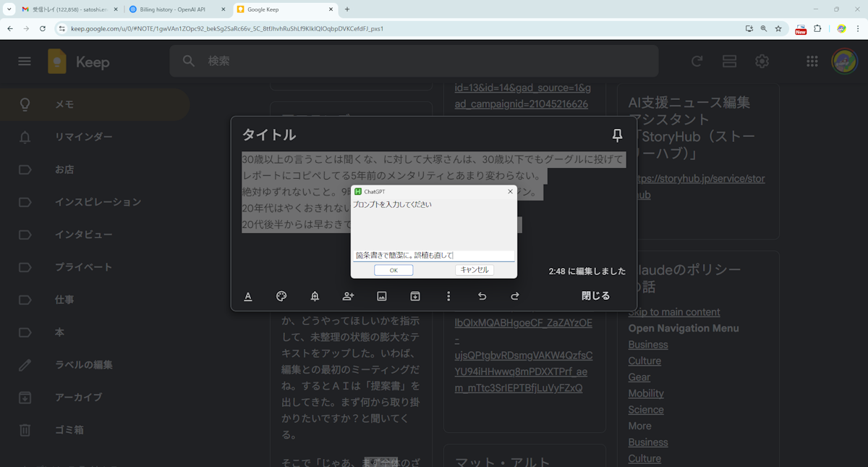Screen dimensions: 868x467
Task: Add a reminder bell icon to the note
Action: click(x=315, y=296)
